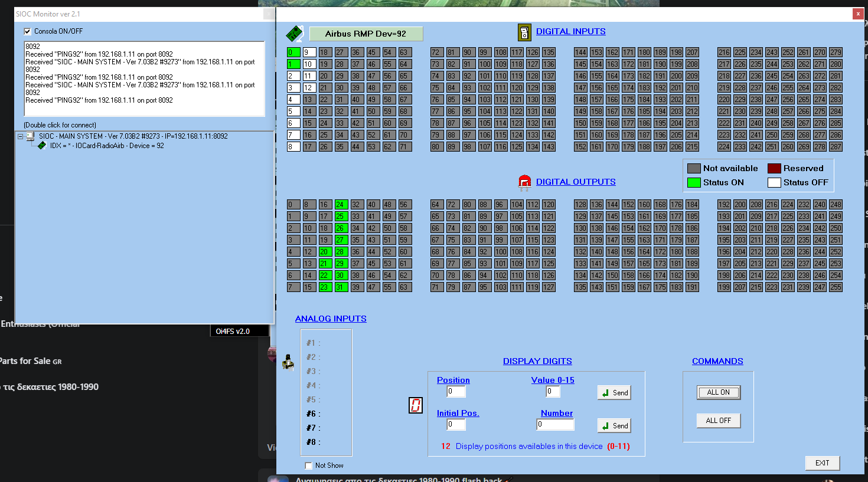Image resolution: width=868 pixels, height=482 pixels.
Task: Click the green circuit card icon beside Airbus RMP
Action: click(294, 34)
